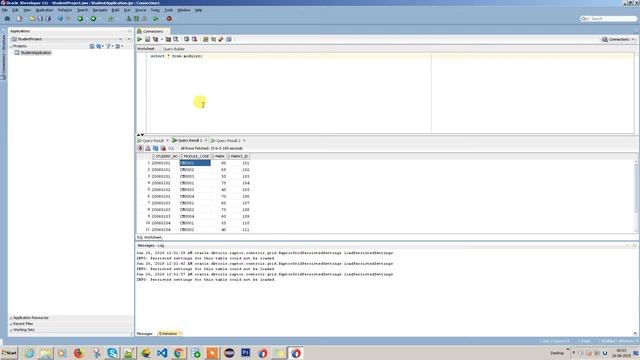Click the Save All icon in the main toolbar
The image size is (640, 360).
(48, 18)
